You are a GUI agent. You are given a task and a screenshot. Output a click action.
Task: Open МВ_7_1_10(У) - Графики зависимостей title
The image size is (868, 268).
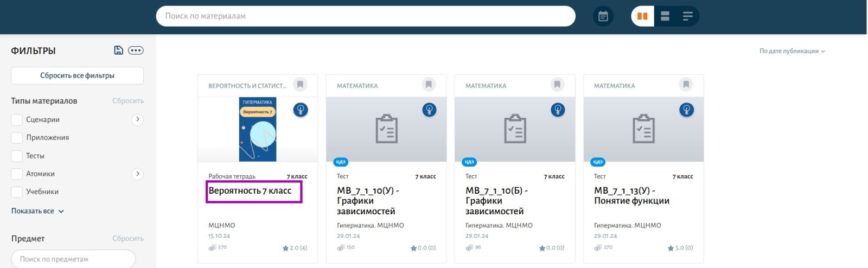[x=368, y=201]
